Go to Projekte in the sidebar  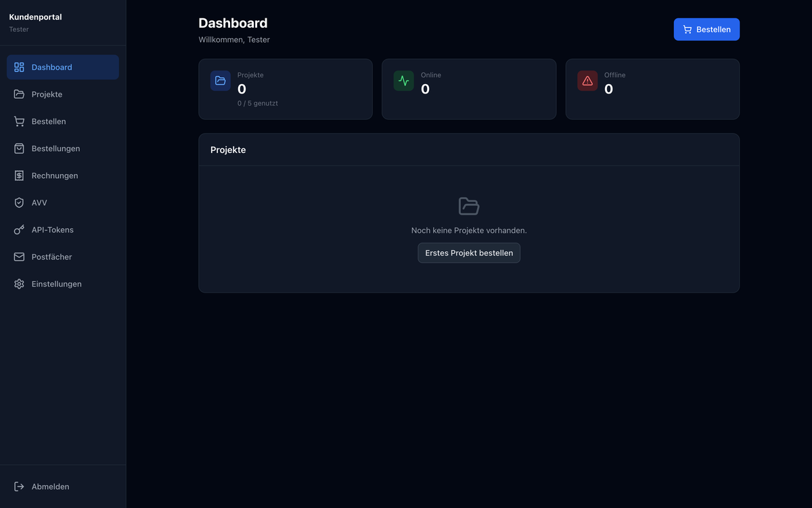point(63,94)
